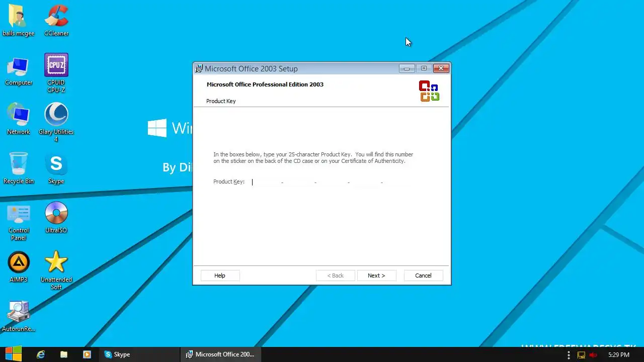The width and height of the screenshot is (644, 362).
Task: Select the Recycle Bin icon
Action: click(x=19, y=168)
